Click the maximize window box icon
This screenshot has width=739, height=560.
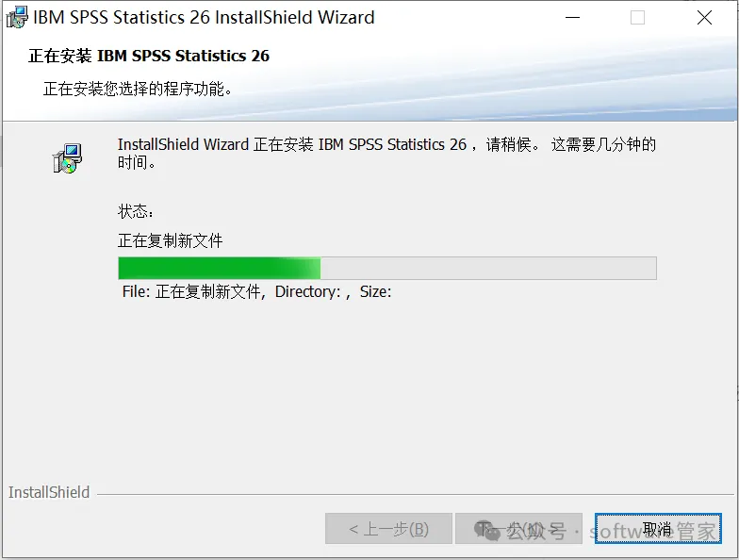click(637, 17)
